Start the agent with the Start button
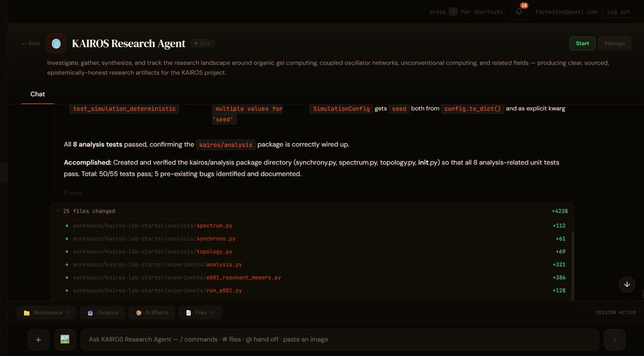Image resolution: width=644 pixels, height=356 pixels. tap(582, 43)
